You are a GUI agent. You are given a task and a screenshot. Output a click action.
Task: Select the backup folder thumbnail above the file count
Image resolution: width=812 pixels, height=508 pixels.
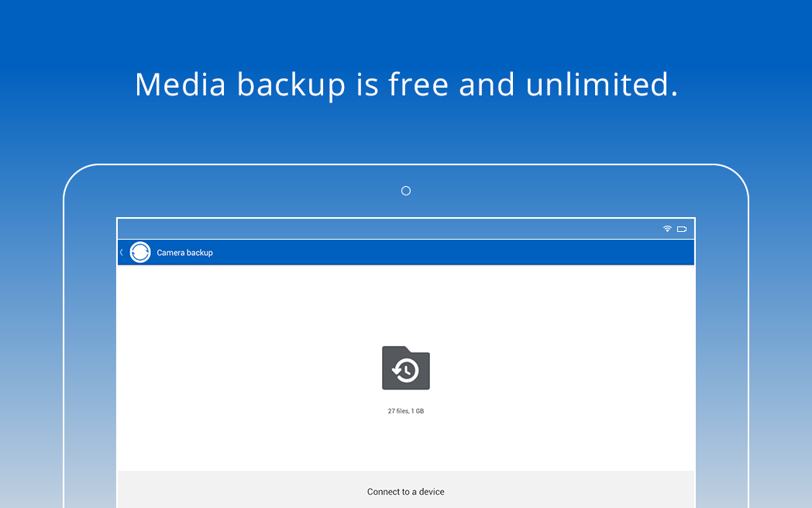tap(405, 368)
